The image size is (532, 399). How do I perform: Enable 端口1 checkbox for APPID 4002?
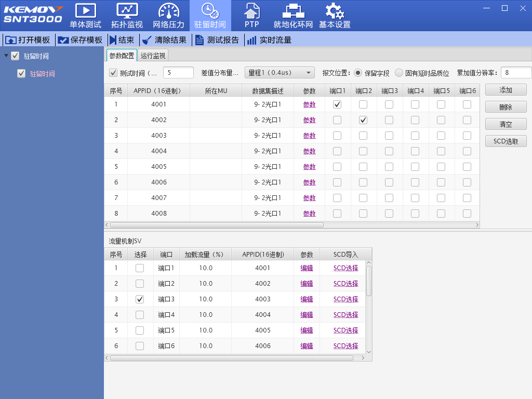click(x=337, y=120)
